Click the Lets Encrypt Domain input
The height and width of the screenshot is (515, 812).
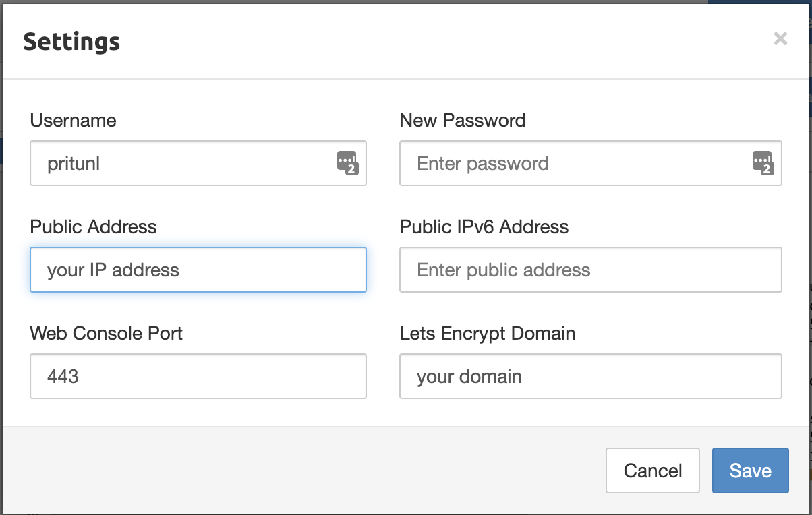[x=591, y=376]
